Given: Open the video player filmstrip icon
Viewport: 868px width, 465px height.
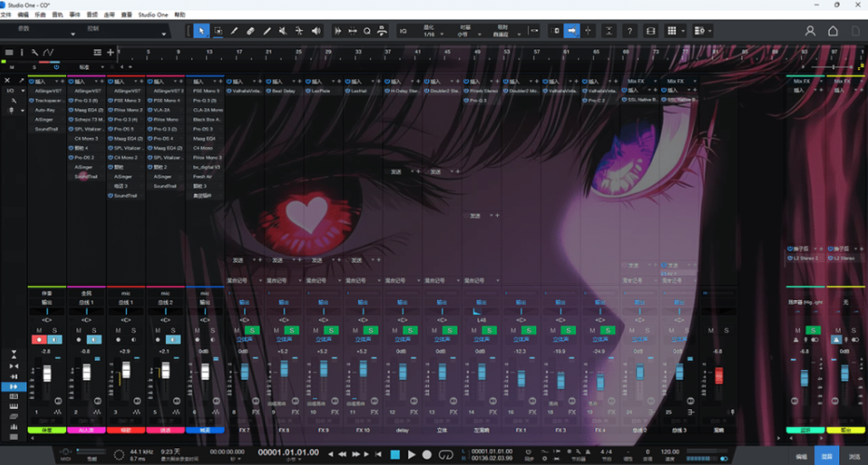Looking at the screenshot, I should (x=651, y=31).
